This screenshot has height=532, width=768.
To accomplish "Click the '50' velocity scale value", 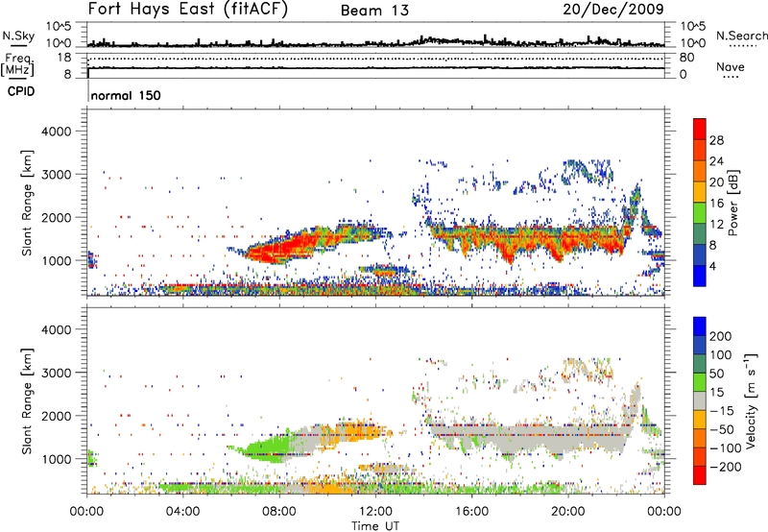I will 716,374.
